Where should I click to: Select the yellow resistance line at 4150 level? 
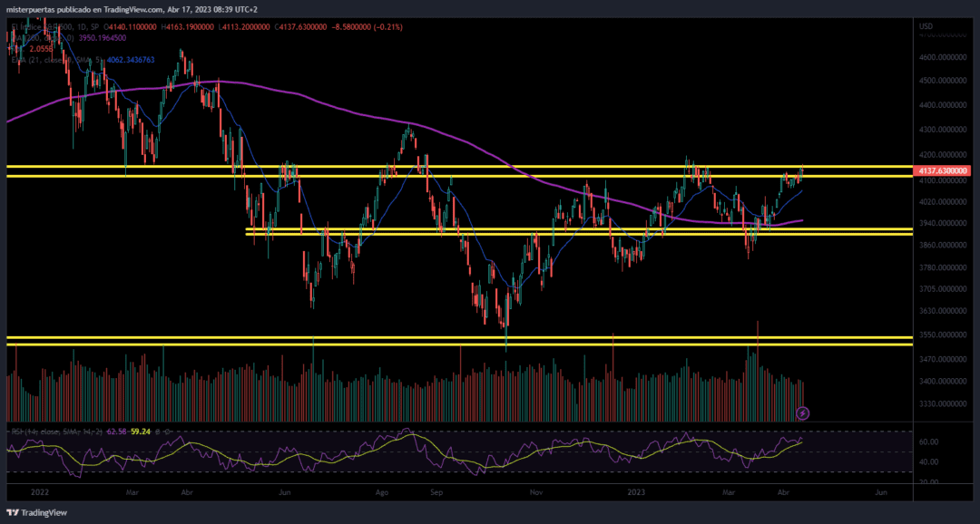click(x=459, y=166)
